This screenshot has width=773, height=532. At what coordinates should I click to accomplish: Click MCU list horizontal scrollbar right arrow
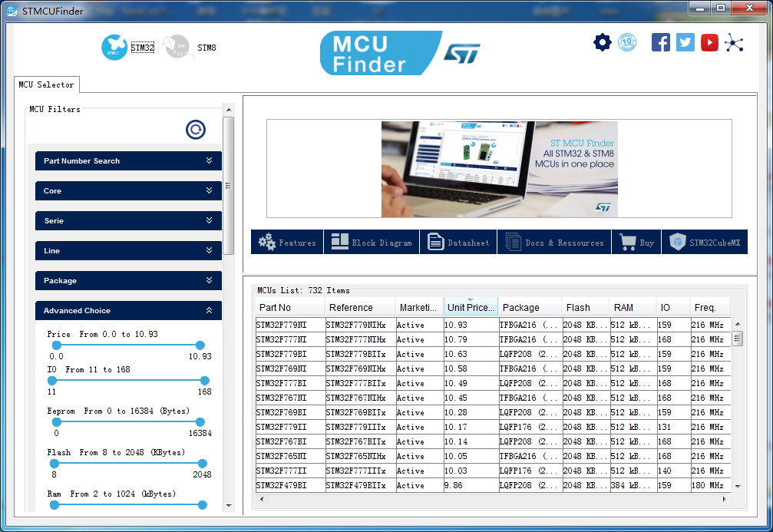pos(724,499)
